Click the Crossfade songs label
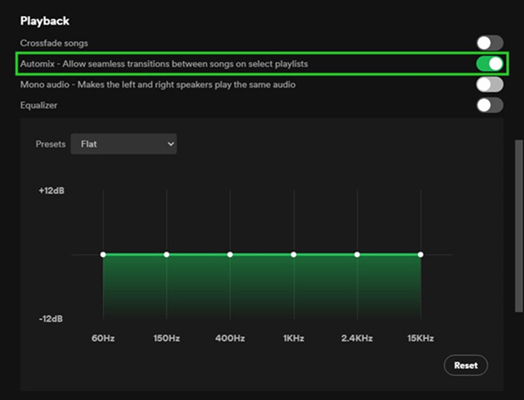Viewport: 524px width, 400px height. pyautogui.click(x=54, y=43)
